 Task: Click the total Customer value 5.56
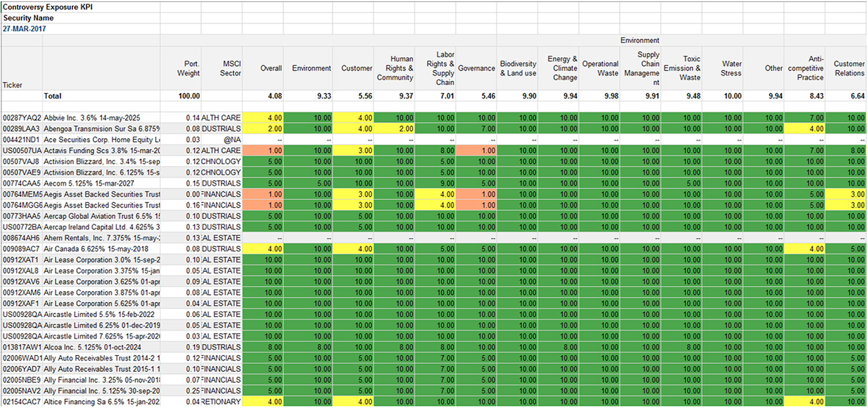pyautogui.click(x=365, y=96)
